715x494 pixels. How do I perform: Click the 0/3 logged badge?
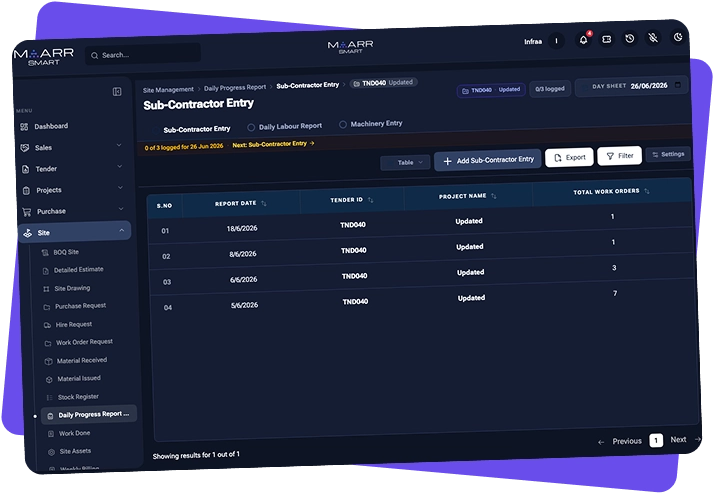[550, 88]
